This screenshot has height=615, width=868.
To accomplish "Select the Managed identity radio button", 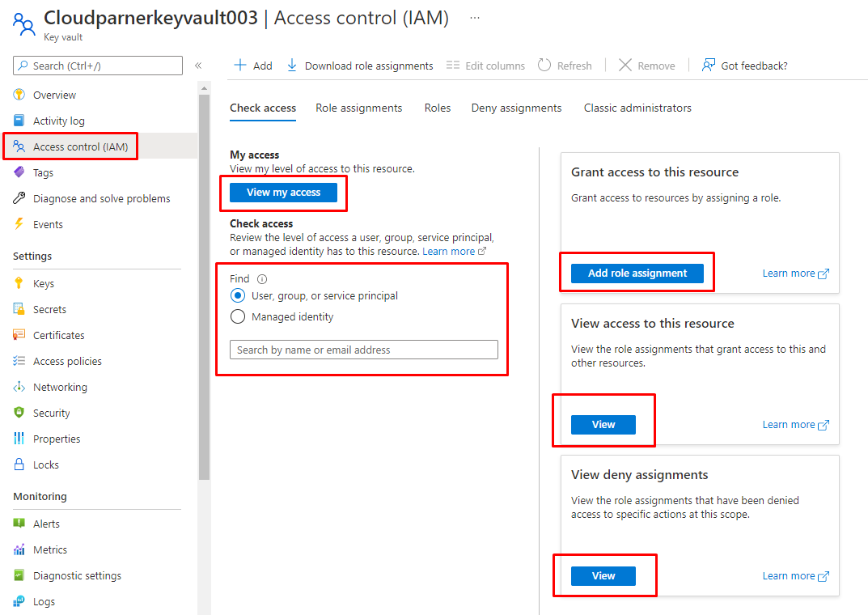I will coord(238,317).
